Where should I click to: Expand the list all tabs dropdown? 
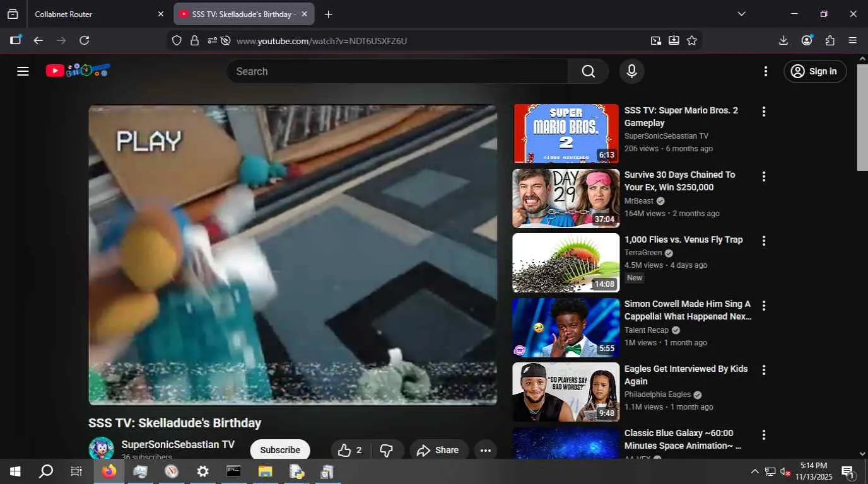(x=741, y=14)
